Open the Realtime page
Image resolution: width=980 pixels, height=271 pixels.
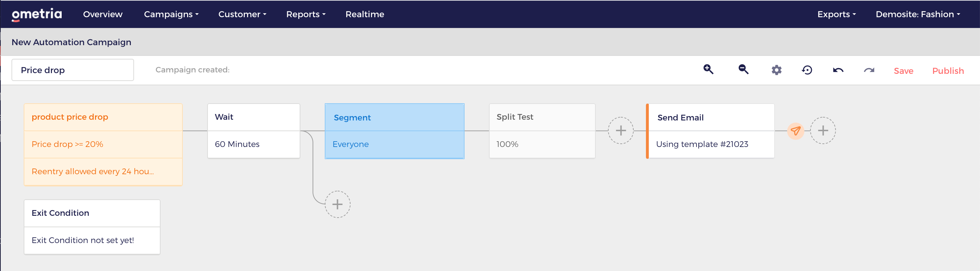[365, 14]
